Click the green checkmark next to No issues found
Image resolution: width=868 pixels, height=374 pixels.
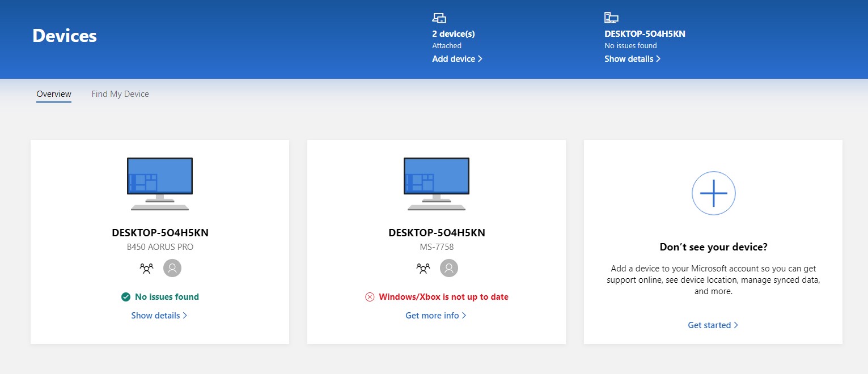point(125,296)
